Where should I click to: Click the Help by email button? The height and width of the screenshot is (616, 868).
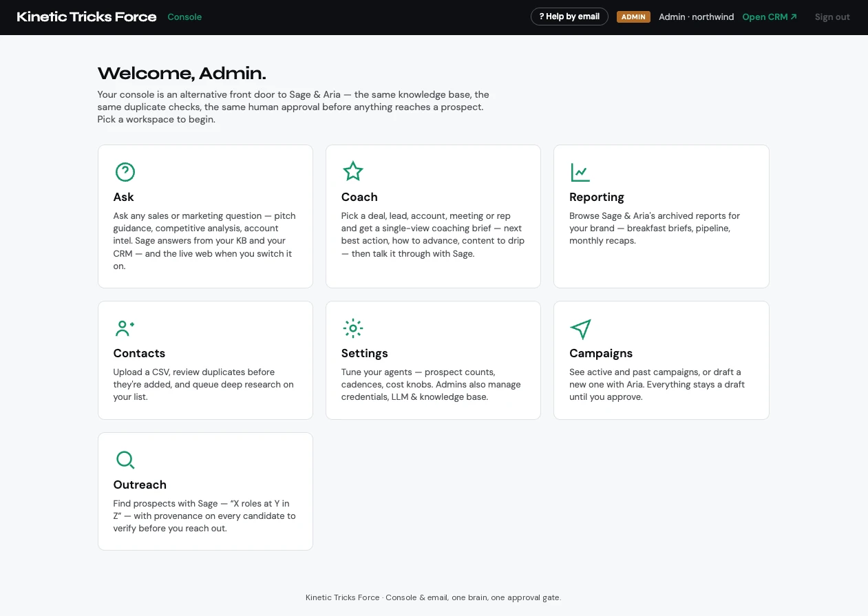[x=569, y=17]
